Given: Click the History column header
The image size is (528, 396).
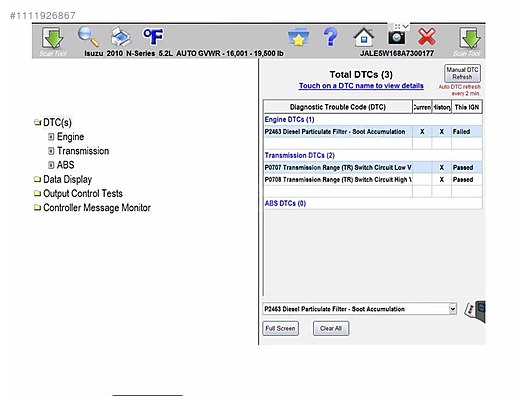Looking at the screenshot, I should click(441, 107).
